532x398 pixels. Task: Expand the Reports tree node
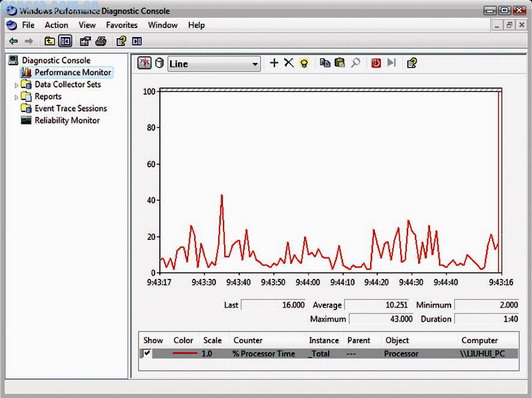click(x=16, y=97)
